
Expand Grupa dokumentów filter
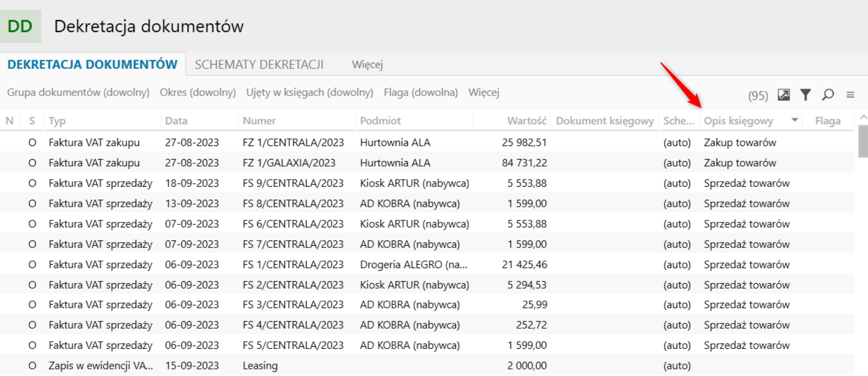tap(78, 92)
